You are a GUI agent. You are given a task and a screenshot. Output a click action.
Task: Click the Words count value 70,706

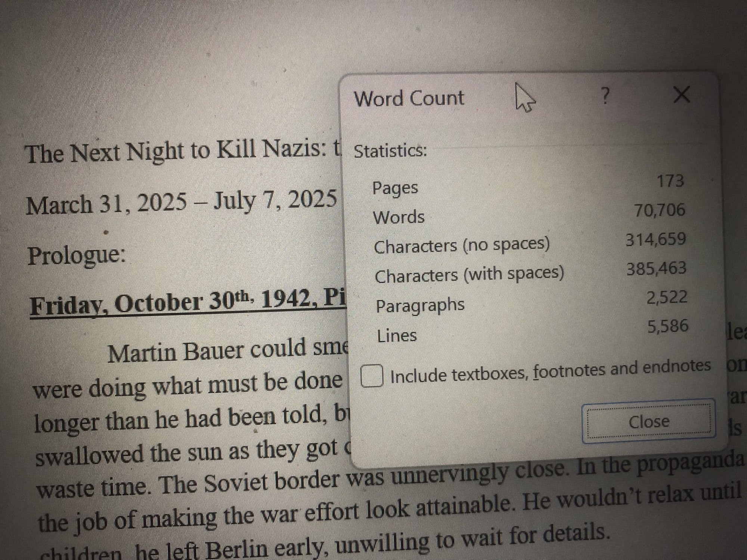pyautogui.click(x=660, y=210)
